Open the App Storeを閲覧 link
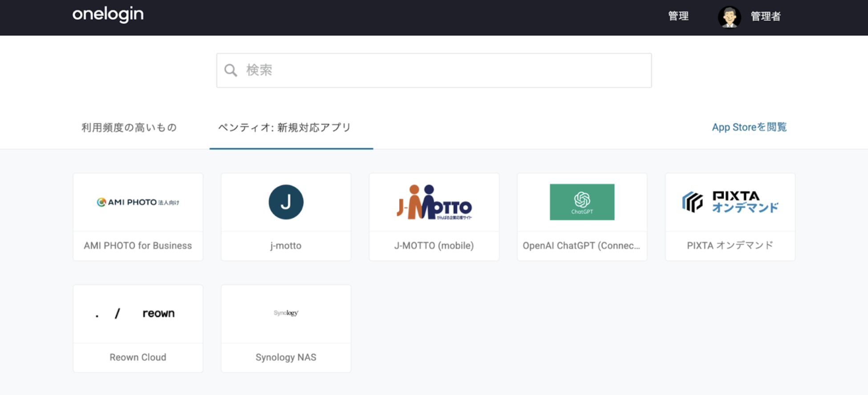The image size is (868, 395). [x=749, y=127]
